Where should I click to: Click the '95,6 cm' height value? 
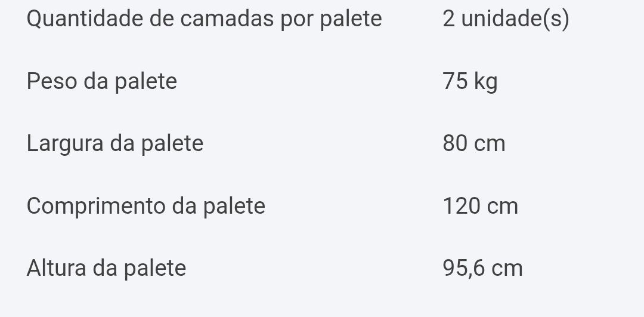pos(482,269)
